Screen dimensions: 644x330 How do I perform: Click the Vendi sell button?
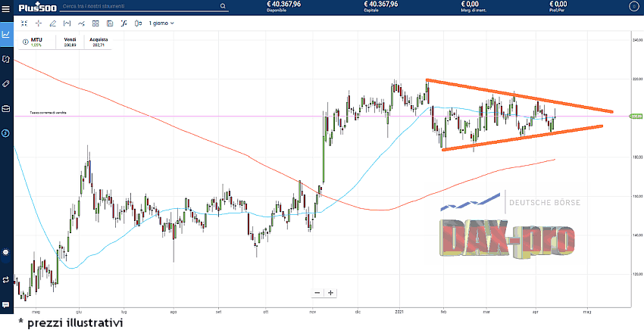pyautogui.click(x=70, y=42)
